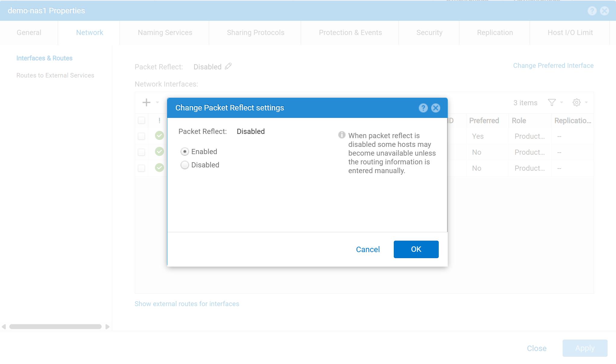Switch to the Sharing Protocols tab
Viewport: 616px width, 364px height.
255,32
